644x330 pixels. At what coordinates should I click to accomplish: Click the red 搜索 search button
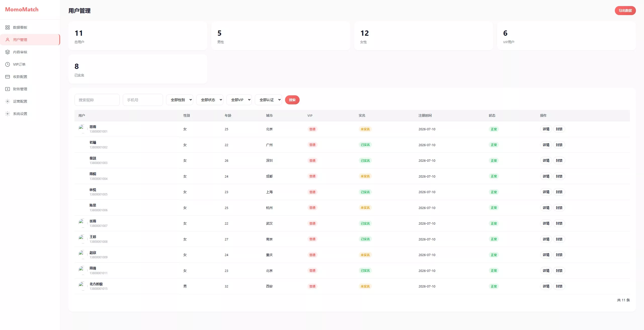click(x=292, y=100)
